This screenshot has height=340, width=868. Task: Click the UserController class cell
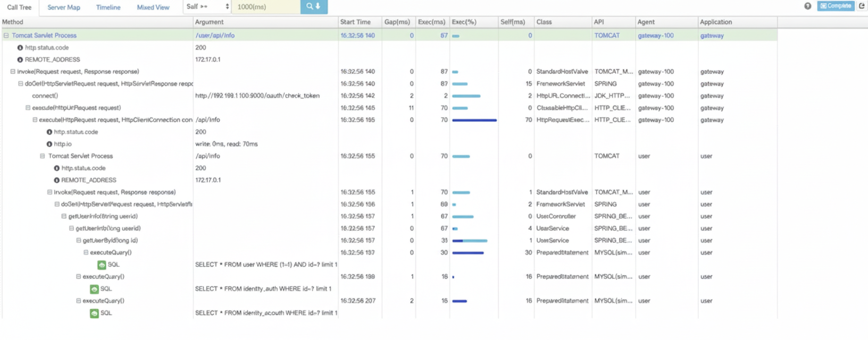pyautogui.click(x=556, y=217)
